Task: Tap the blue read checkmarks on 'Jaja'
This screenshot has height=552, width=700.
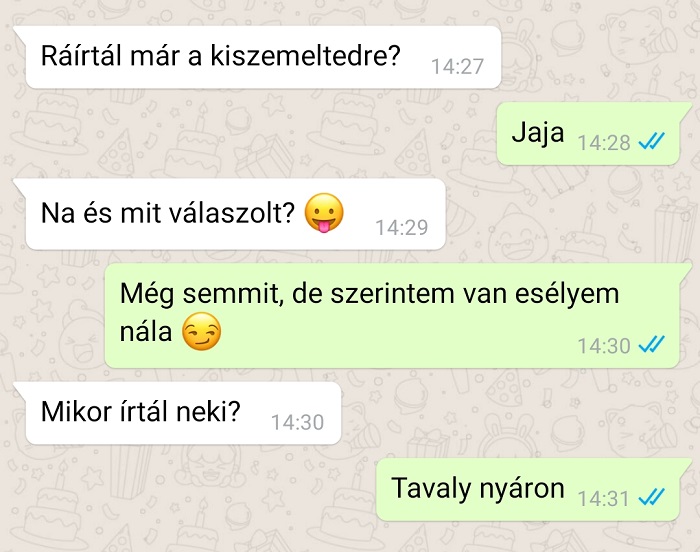Action: point(652,142)
